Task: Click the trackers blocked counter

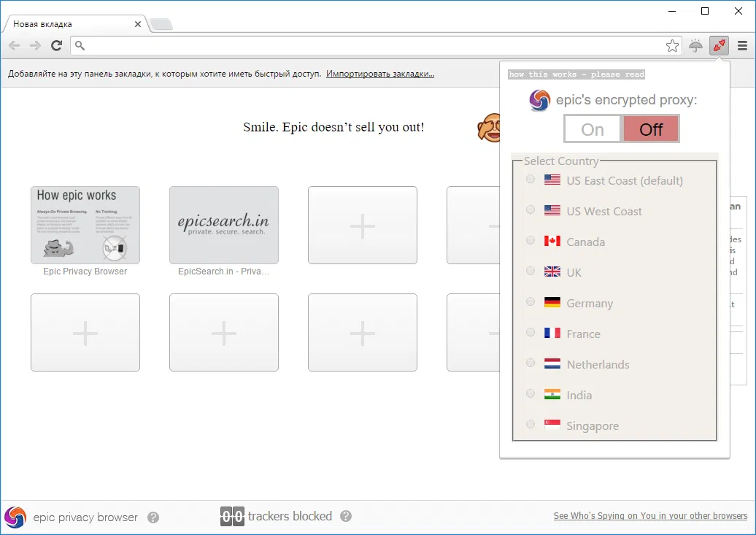Action: pyautogui.click(x=232, y=517)
